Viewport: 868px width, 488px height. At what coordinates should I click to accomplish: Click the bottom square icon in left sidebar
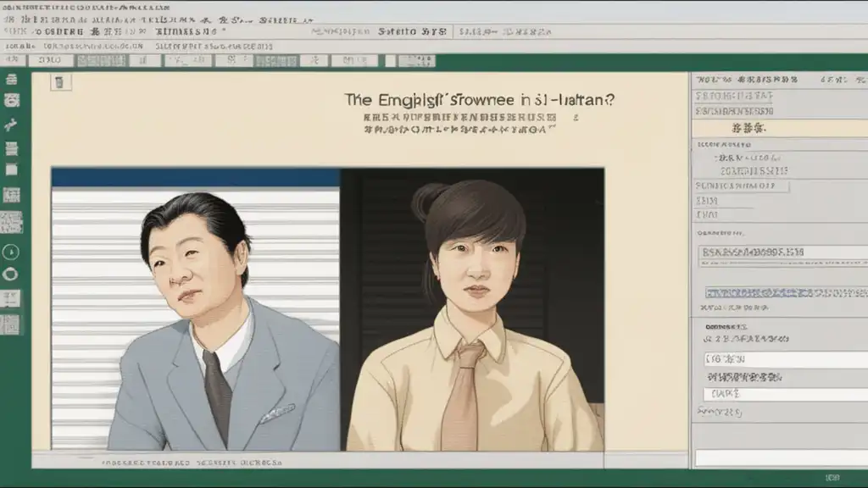tap(12, 324)
